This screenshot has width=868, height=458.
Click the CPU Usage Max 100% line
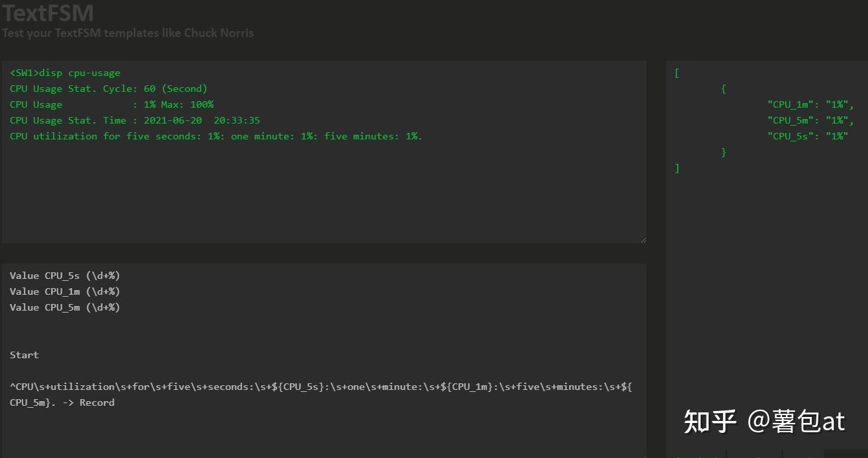coord(111,104)
